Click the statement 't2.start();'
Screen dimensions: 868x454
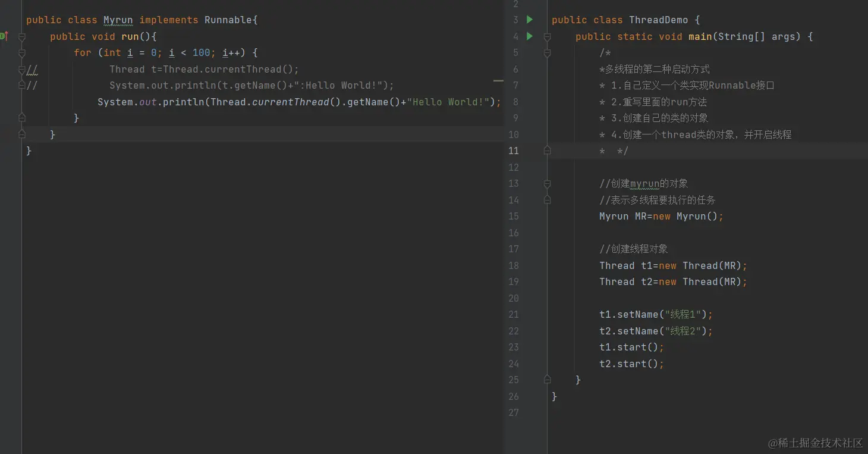pos(632,364)
